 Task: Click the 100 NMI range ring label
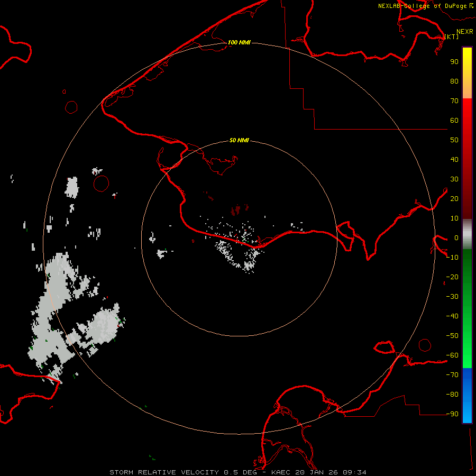239,42
